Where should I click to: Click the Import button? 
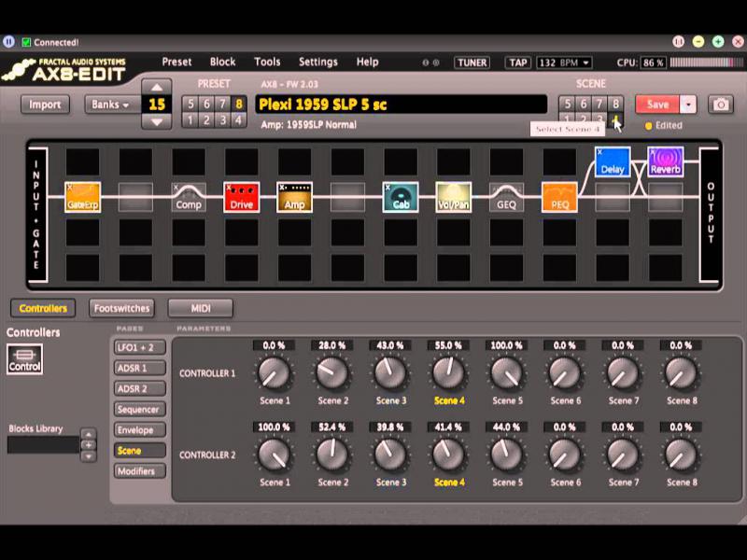tap(45, 105)
